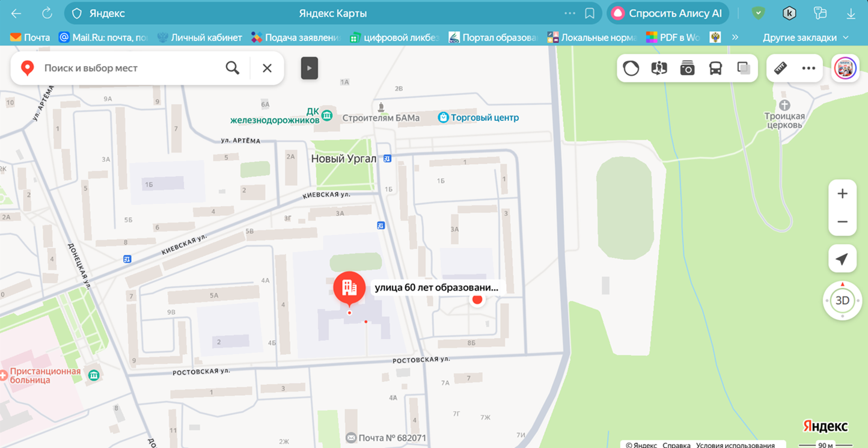Click the "Троицкая церковь" label
This screenshot has width=868, height=448.
pos(784,120)
